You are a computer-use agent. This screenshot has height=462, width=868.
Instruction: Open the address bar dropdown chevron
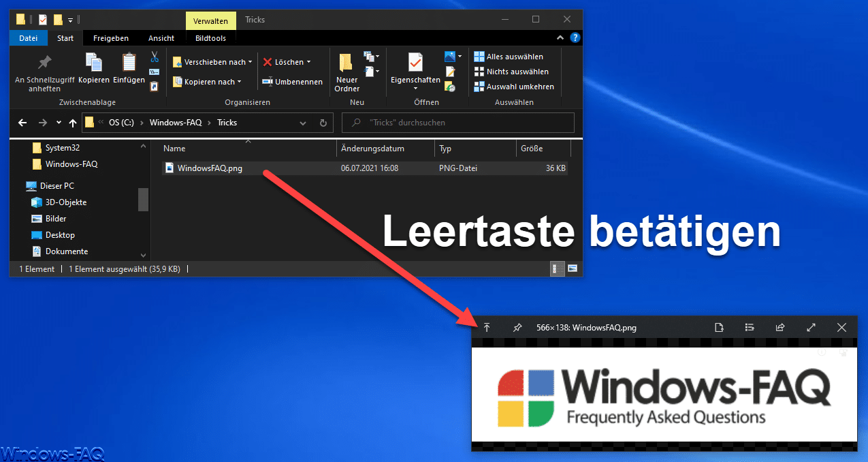[x=302, y=122]
